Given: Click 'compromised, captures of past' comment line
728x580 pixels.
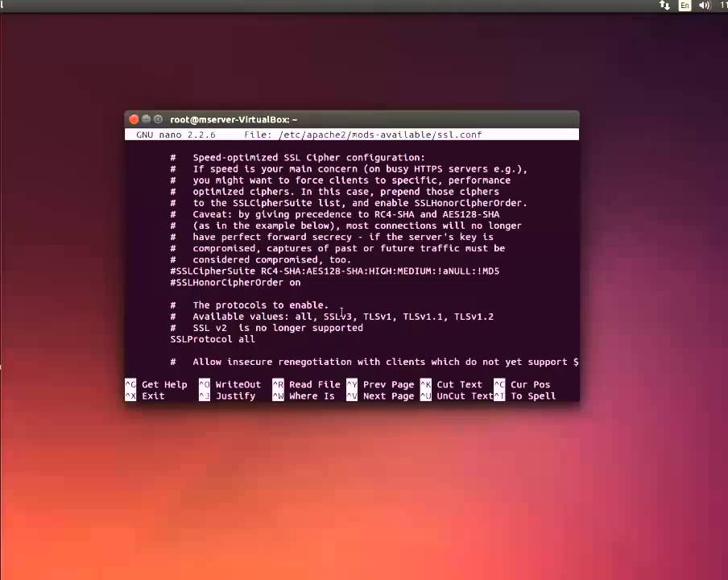Looking at the screenshot, I should tap(337, 248).
